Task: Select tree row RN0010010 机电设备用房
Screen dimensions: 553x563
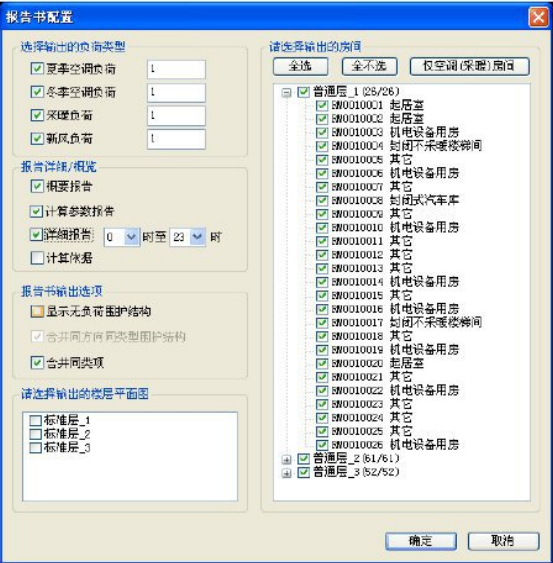Action: coord(395,228)
